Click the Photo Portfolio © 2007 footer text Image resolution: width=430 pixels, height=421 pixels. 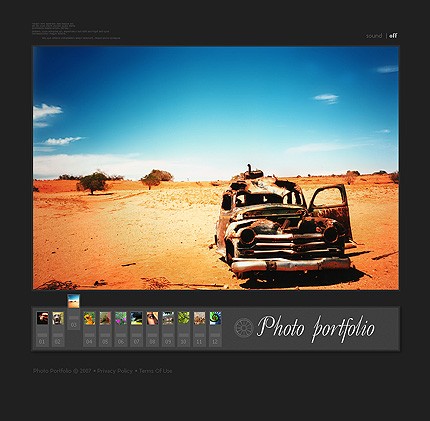coord(62,371)
